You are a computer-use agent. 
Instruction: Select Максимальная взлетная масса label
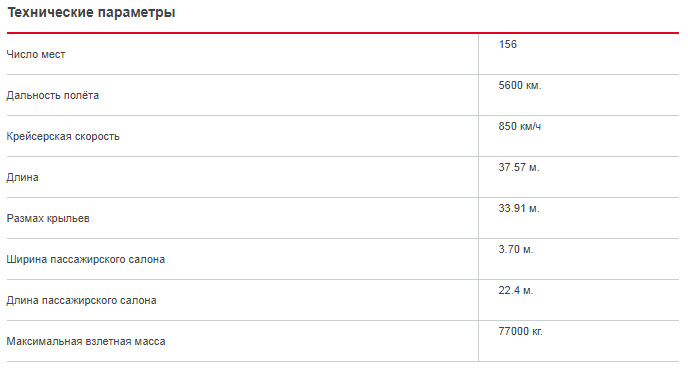(x=86, y=341)
